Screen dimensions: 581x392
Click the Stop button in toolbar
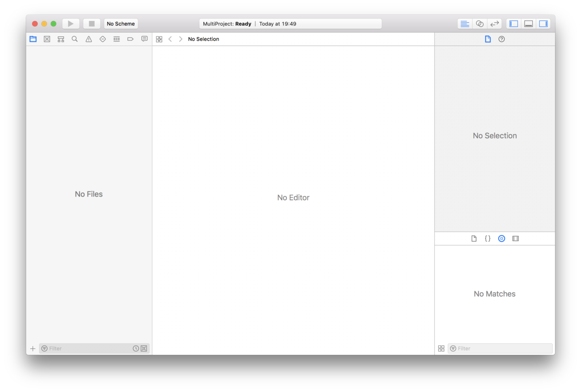tap(92, 24)
